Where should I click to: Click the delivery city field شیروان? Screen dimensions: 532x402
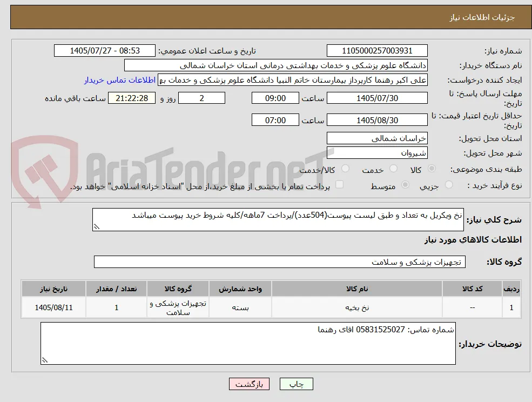click(377, 153)
